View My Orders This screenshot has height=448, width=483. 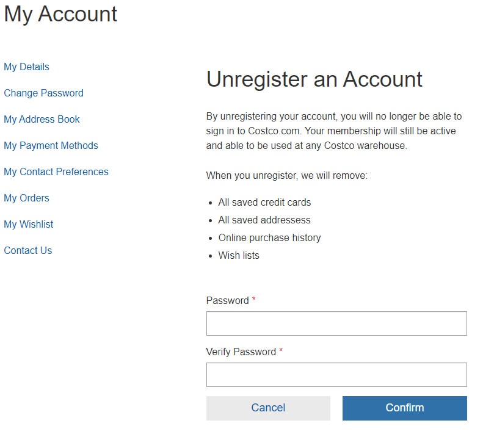tap(26, 198)
